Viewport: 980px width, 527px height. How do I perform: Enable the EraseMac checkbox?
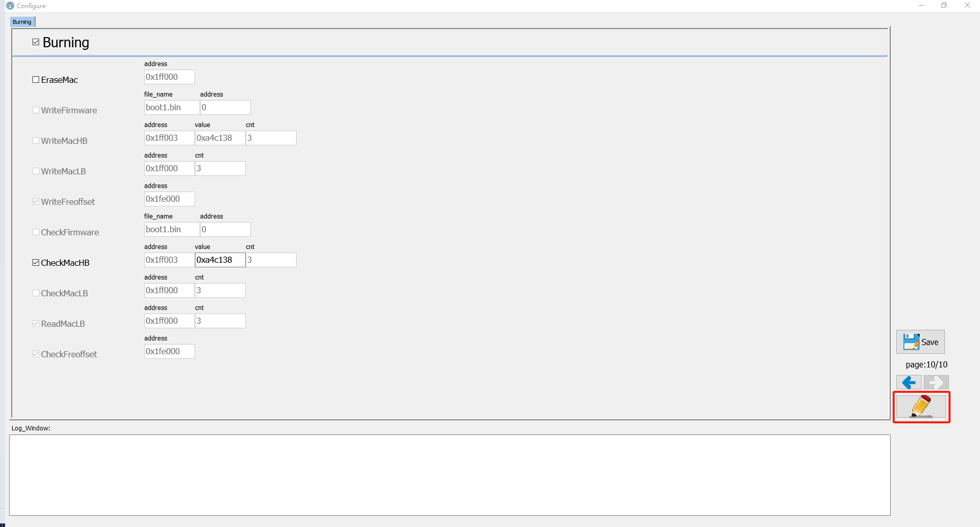tap(36, 80)
